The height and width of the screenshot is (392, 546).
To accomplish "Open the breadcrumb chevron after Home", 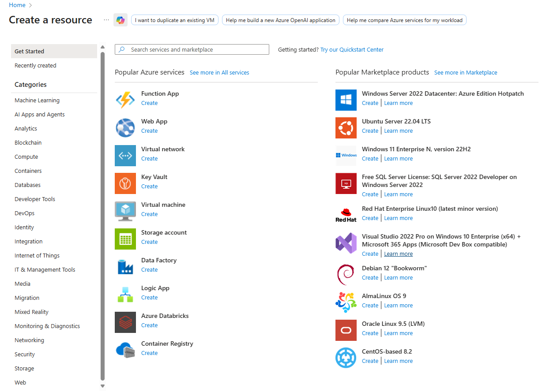I will (30, 5).
